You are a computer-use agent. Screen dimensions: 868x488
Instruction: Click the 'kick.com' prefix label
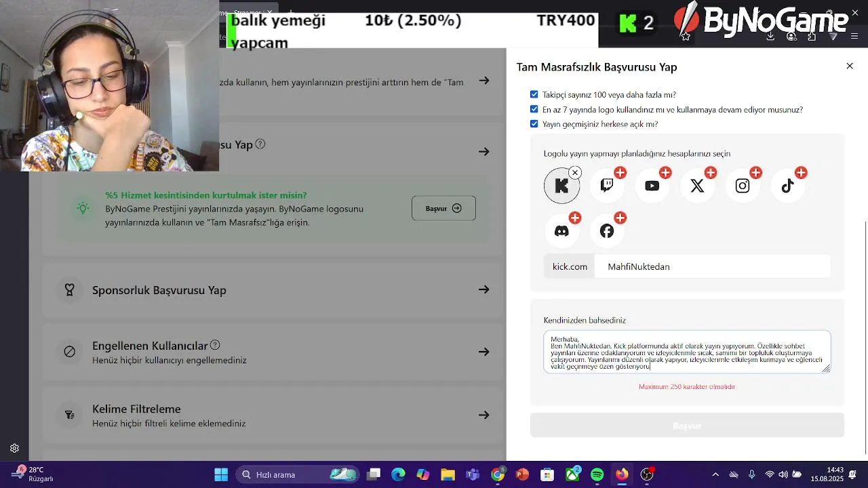pos(570,266)
